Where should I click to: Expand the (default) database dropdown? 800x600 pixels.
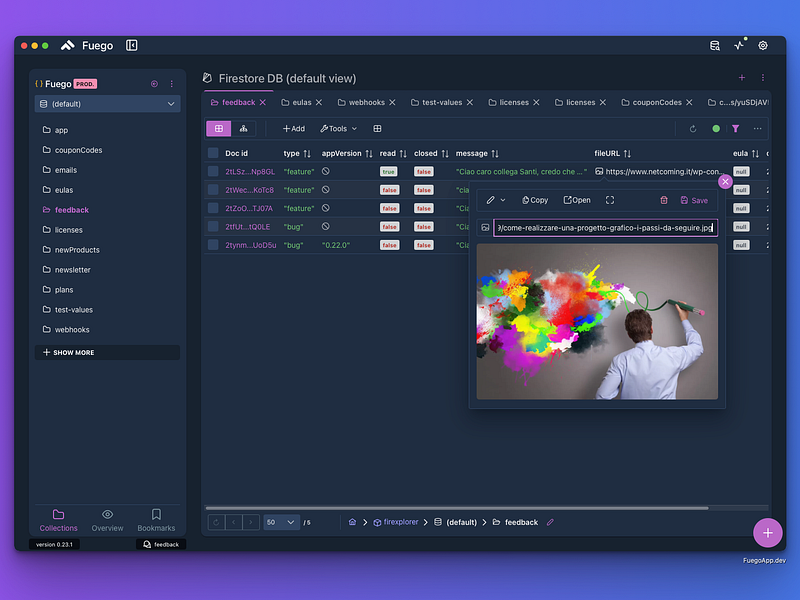[x=107, y=104]
